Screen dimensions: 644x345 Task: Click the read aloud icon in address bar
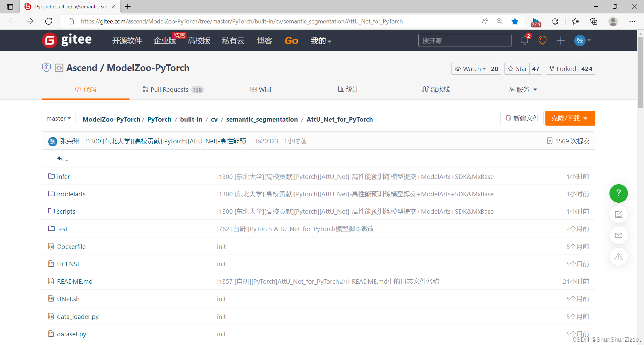(x=485, y=21)
